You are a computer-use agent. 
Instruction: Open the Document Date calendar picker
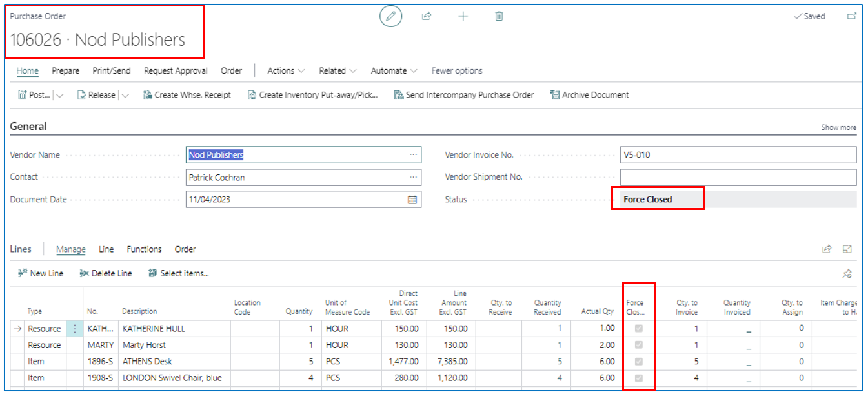tap(412, 200)
